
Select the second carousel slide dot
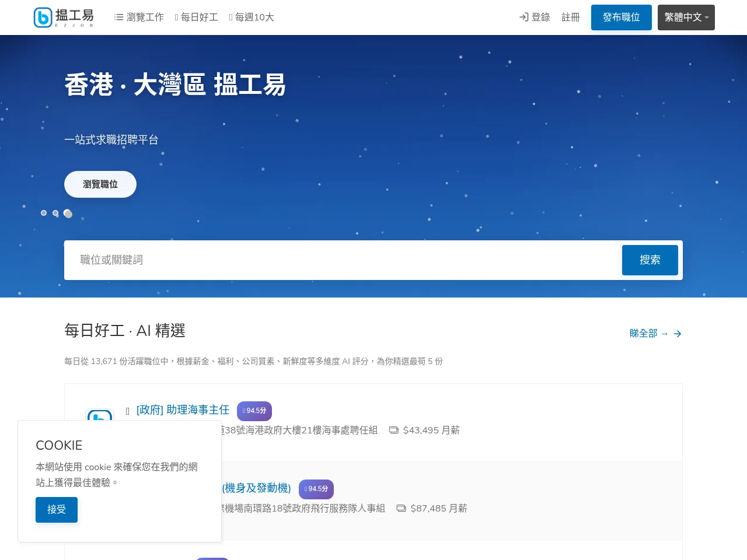pyautogui.click(x=55, y=213)
